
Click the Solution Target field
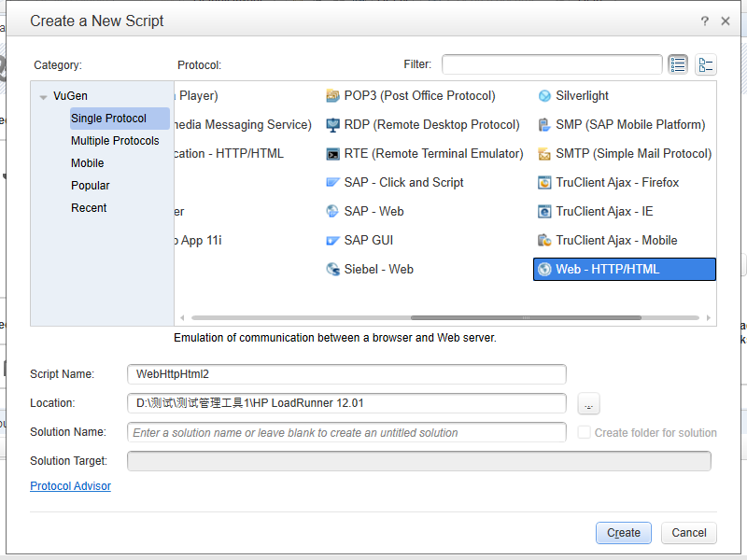tap(418, 461)
